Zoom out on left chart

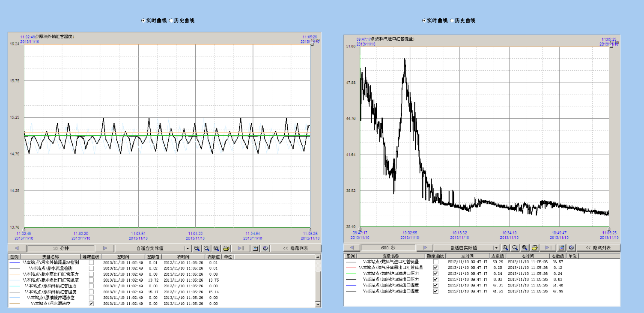click(x=206, y=248)
